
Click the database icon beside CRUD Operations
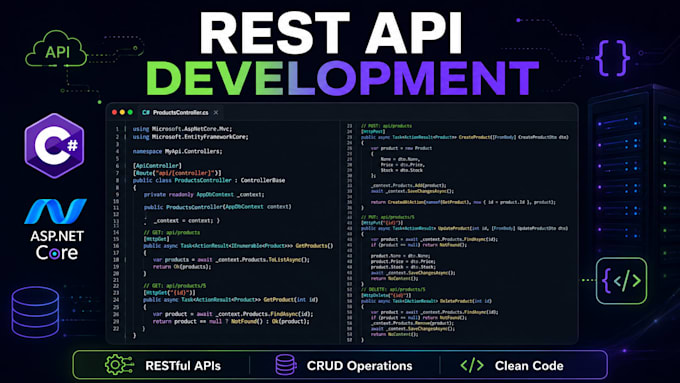[x=286, y=365]
